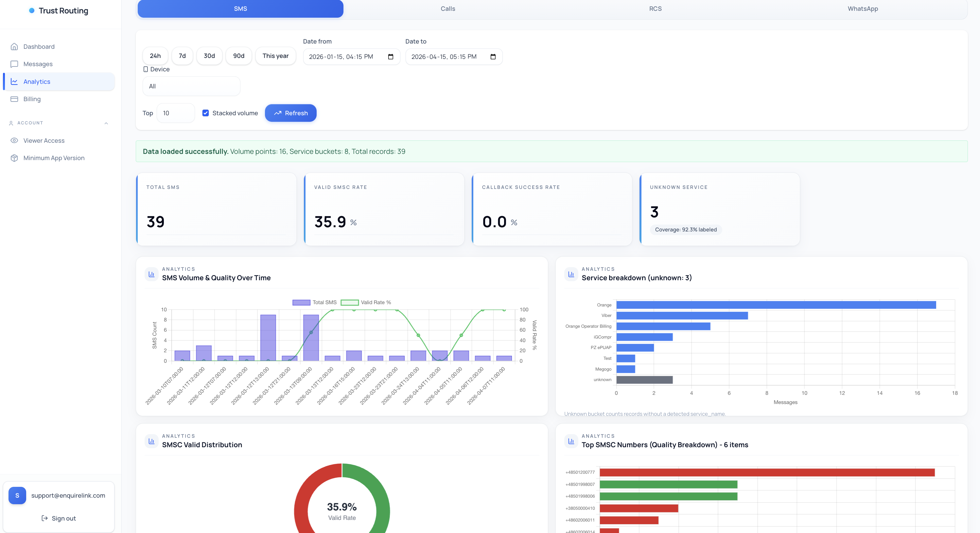Switch to the Calls tab
The height and width of the screenshot is (533, 980).
[x=448, y=9]
